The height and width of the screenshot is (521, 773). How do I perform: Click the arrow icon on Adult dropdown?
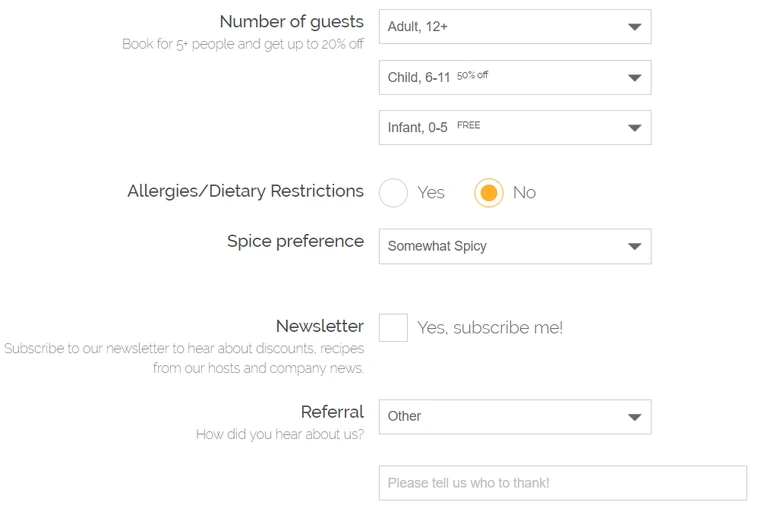(634, 27)
